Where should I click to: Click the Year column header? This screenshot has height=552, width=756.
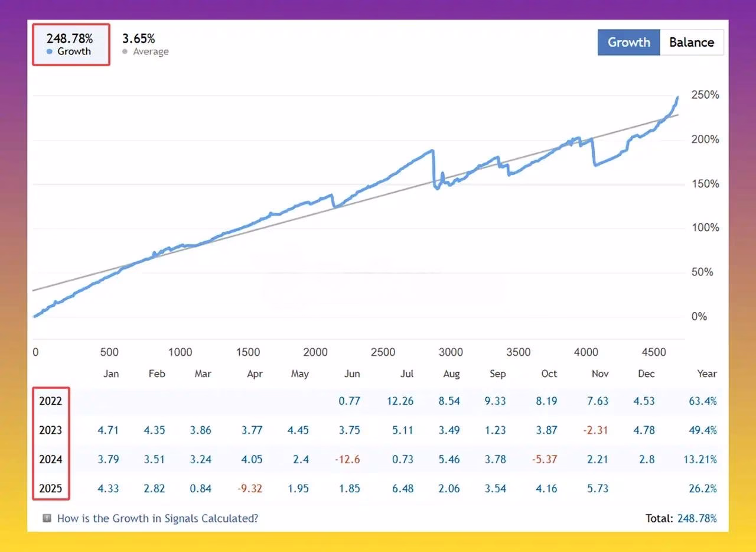click(707, 374)
